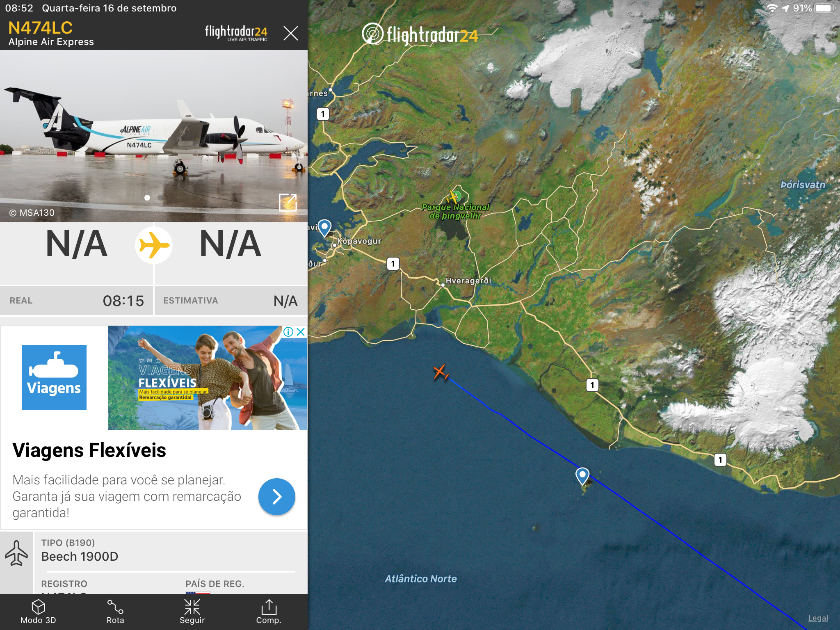Tap the yellow plane icon between N/A labels
Viewport: 840px width, 630px height.
153,245
